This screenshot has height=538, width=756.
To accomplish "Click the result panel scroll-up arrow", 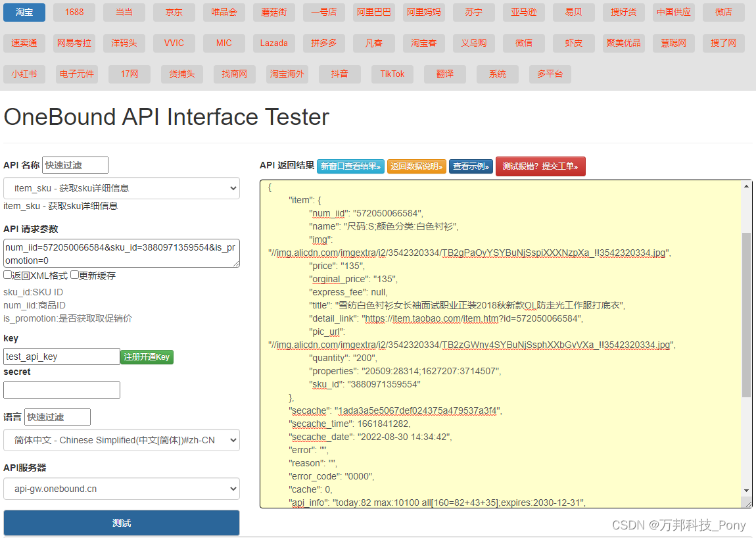I will point(746,186).
